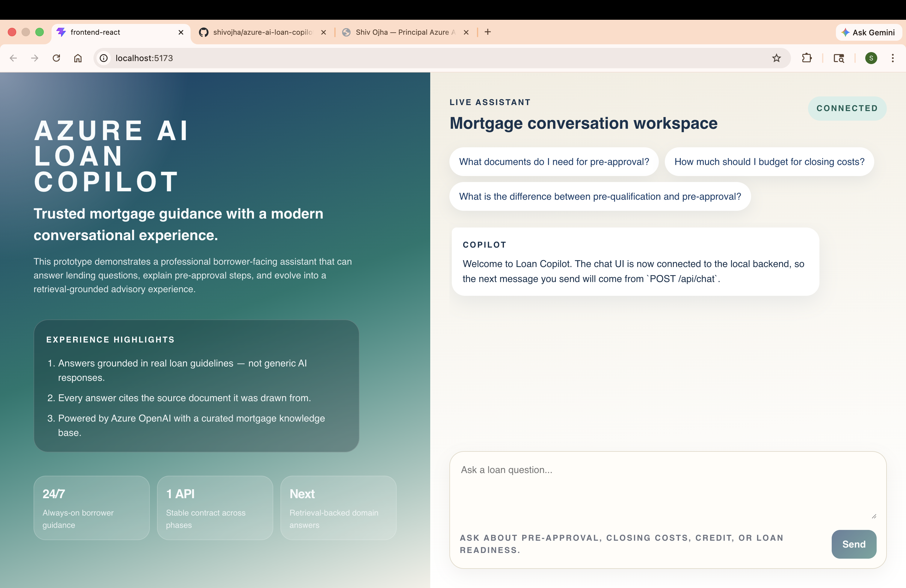Screen dimensions: 906x588
Task: Click highlight 'Answers grounded in real loan guidelines'
Action: point(182,370)
